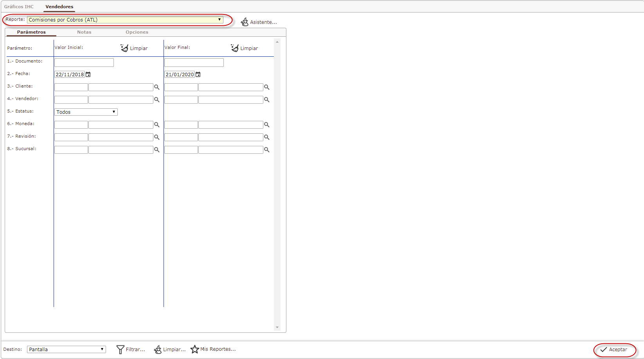
Task: Click the Filtrar... text label
Action: (135, 350)
